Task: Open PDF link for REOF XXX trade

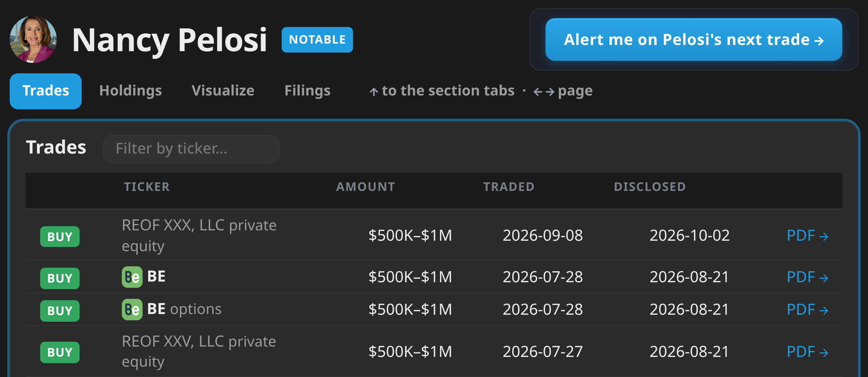Action: 807,236
